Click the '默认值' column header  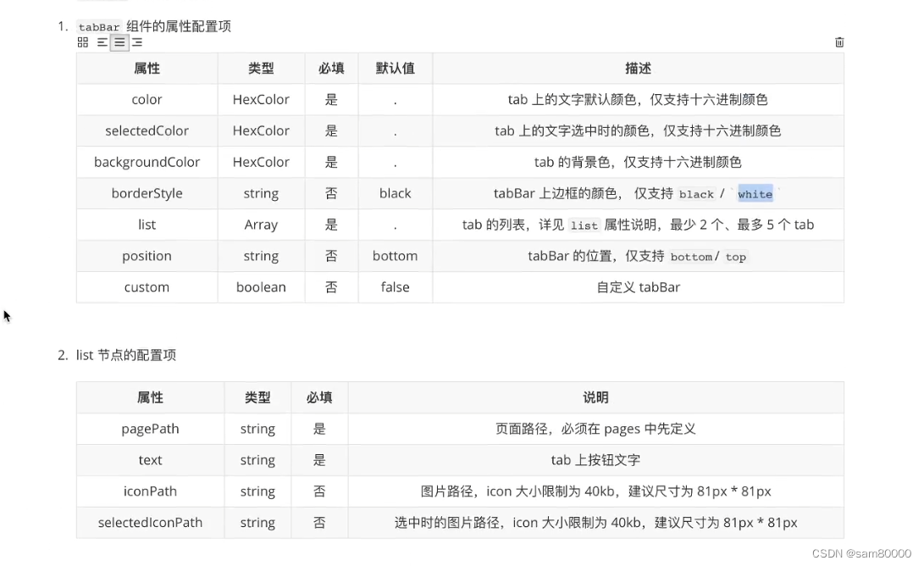click(395, 69)
